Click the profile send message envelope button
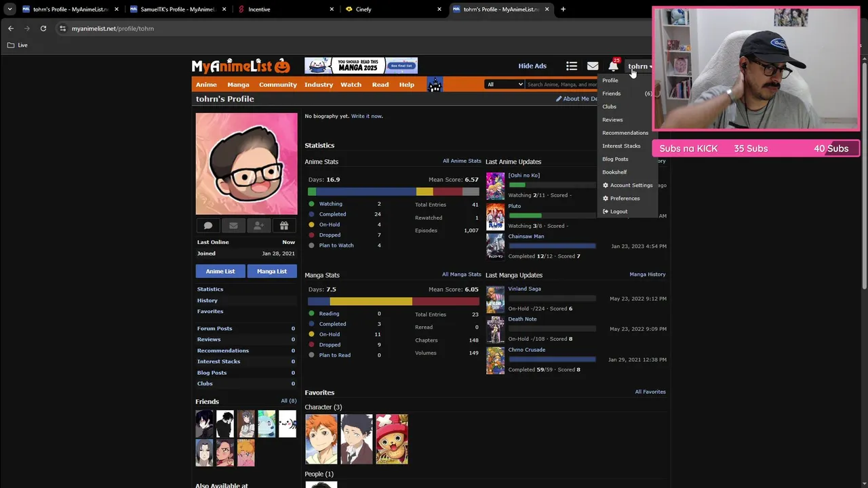The image size is (868, 488). 233,226
